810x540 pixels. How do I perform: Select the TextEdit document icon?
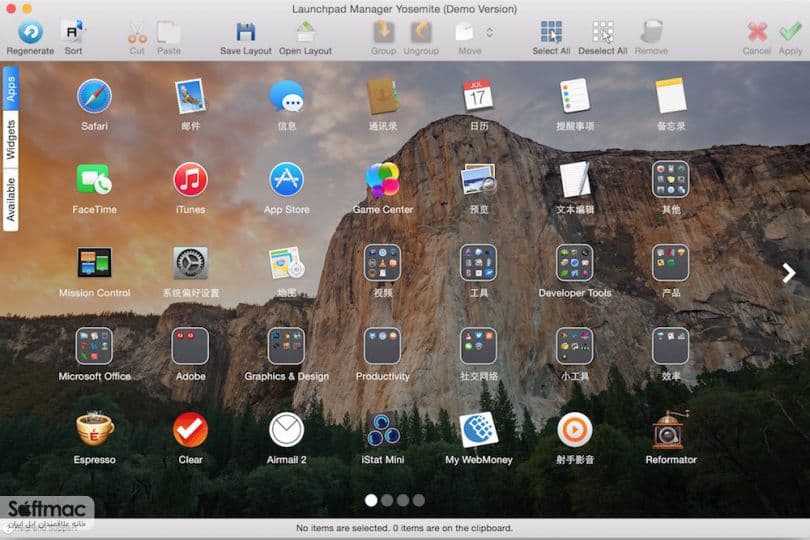(574, 179)
